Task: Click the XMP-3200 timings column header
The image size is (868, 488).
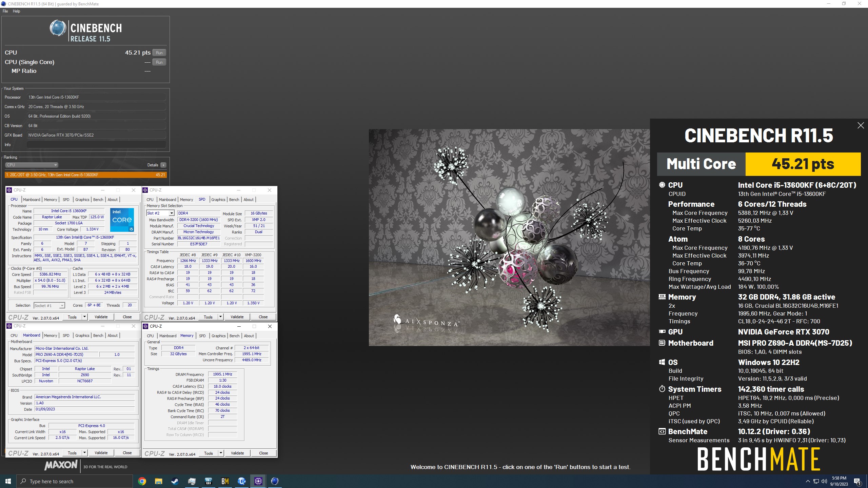Action: click(253, 255)
